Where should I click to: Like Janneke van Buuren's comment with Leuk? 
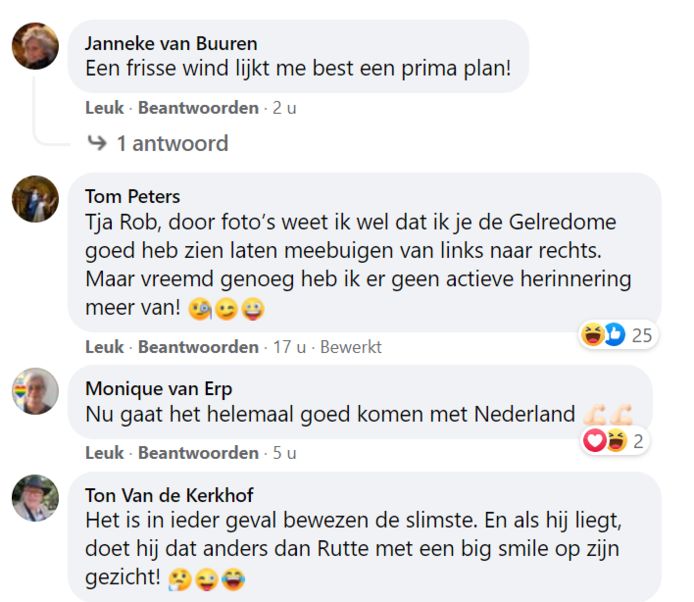pyautogui.click(x=105, y=107)
